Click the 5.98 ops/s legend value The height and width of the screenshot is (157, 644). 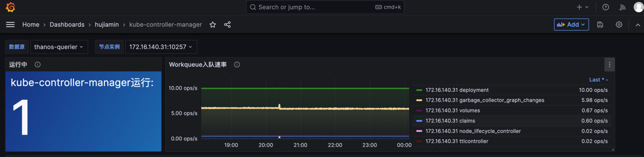point(595,100)
